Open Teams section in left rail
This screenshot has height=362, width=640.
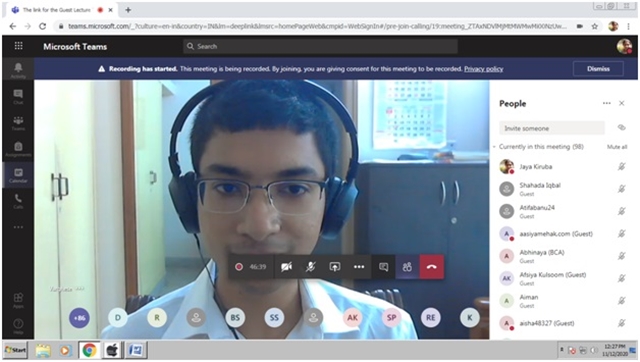point(18,123)
